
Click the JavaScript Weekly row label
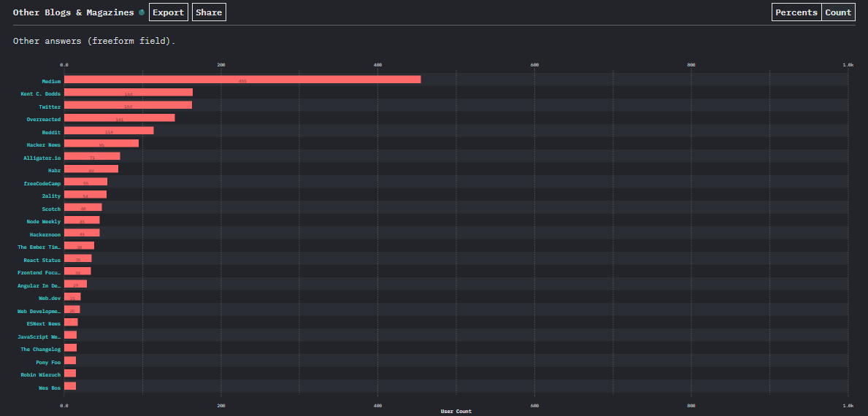[39, 337]
